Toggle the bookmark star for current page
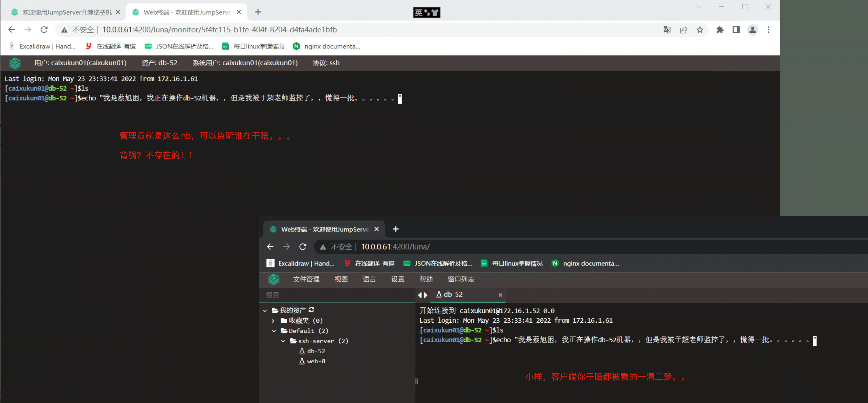The height and width of the screenshot is (403, 868). click(x=699, y=30)
